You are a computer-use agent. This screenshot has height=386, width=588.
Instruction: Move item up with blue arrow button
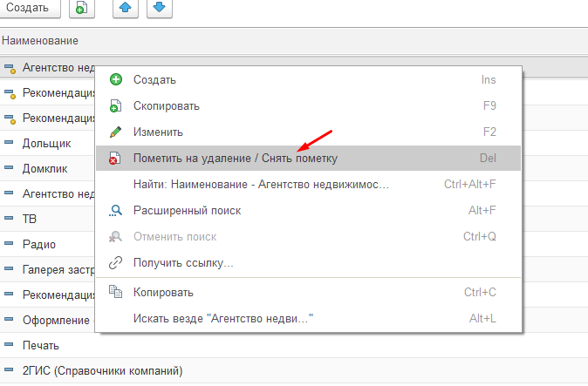pos(126,8)
